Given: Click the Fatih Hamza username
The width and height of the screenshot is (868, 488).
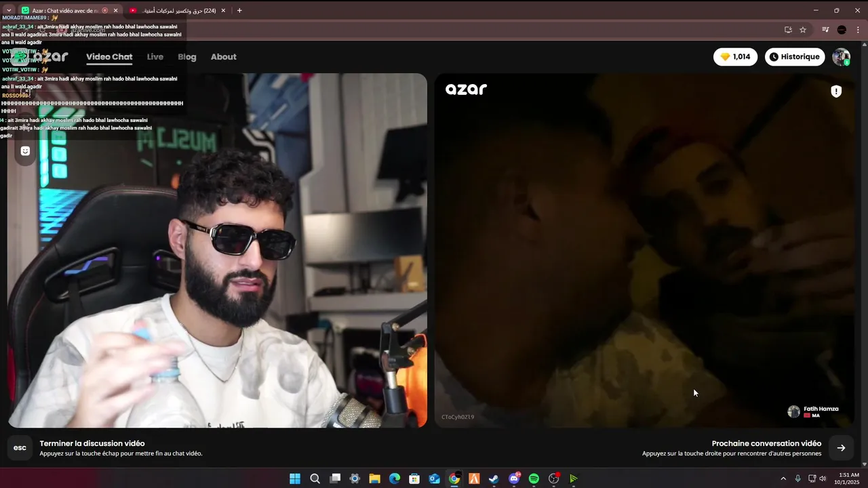Looking at the screenshot, I should click(x=821, y=409).
